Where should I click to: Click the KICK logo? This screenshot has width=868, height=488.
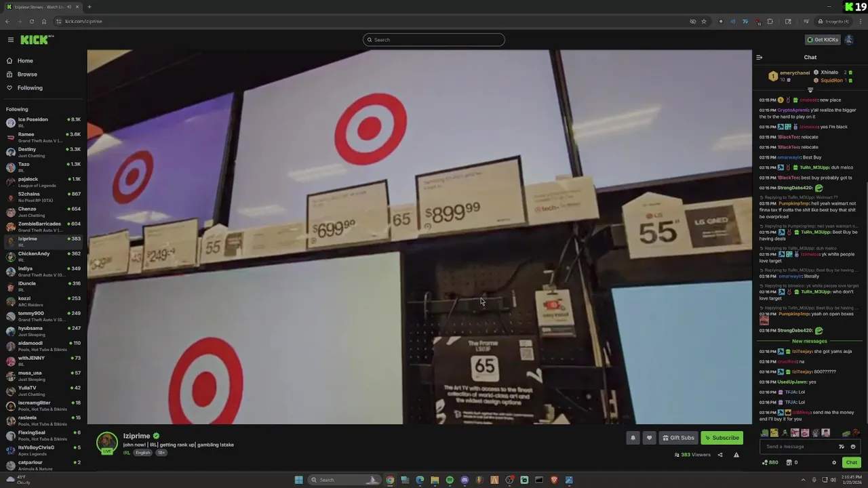[36, 39]
